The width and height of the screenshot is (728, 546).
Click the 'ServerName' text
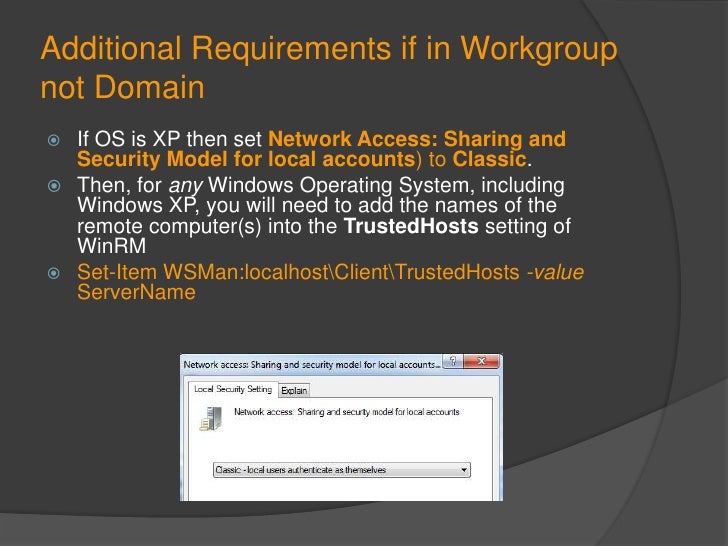click(136, 292)
